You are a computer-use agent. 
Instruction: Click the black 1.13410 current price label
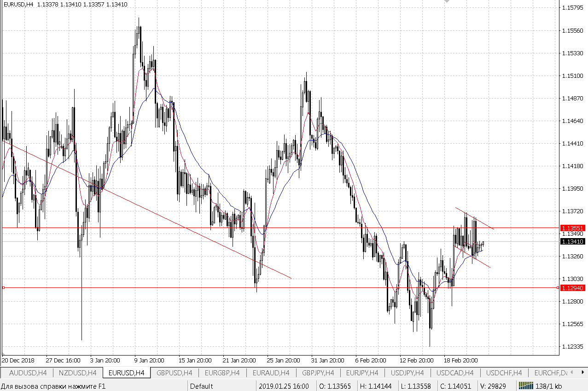tap(572, 241)
